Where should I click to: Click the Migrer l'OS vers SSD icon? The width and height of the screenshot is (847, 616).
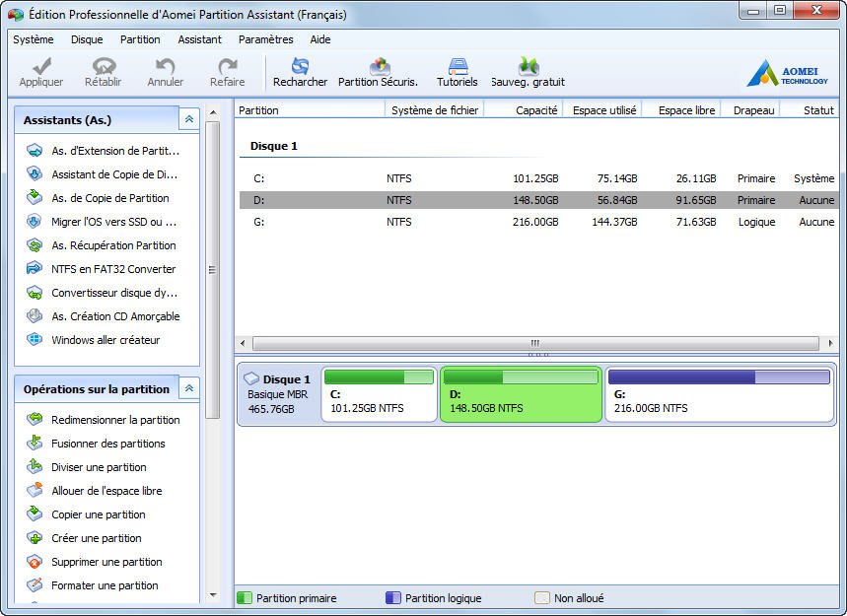[35, 222]
